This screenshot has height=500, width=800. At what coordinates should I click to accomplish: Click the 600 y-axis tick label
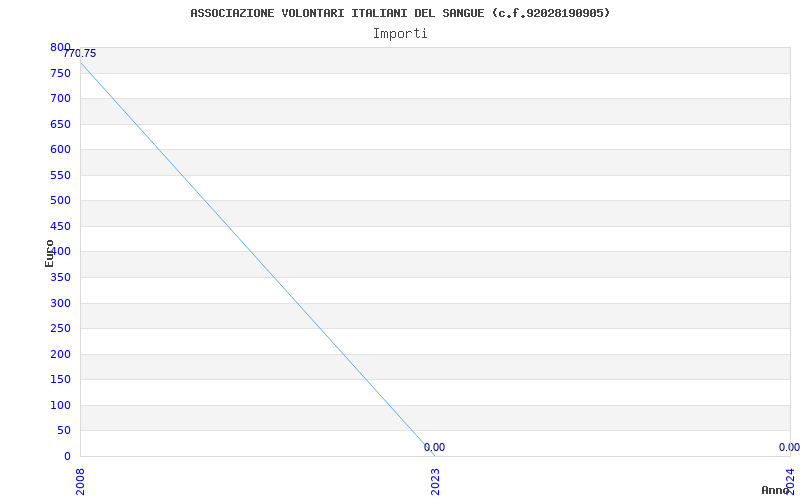click(60, 149)
